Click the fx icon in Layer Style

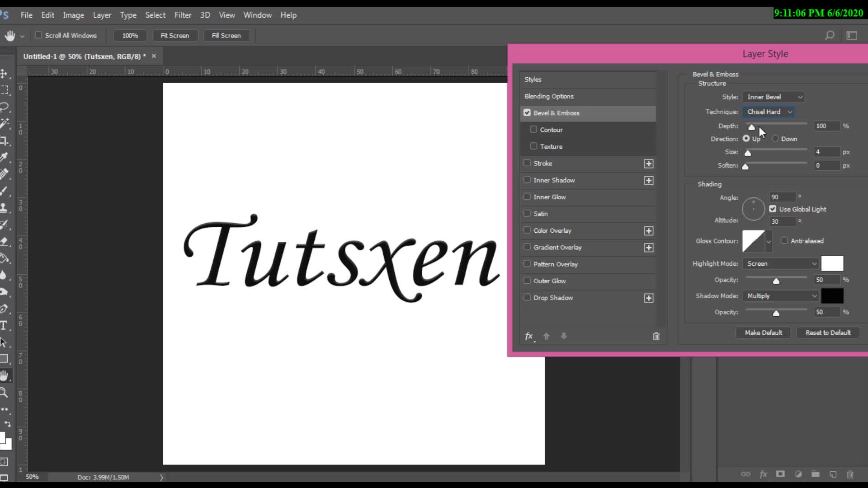click(529, 336)
